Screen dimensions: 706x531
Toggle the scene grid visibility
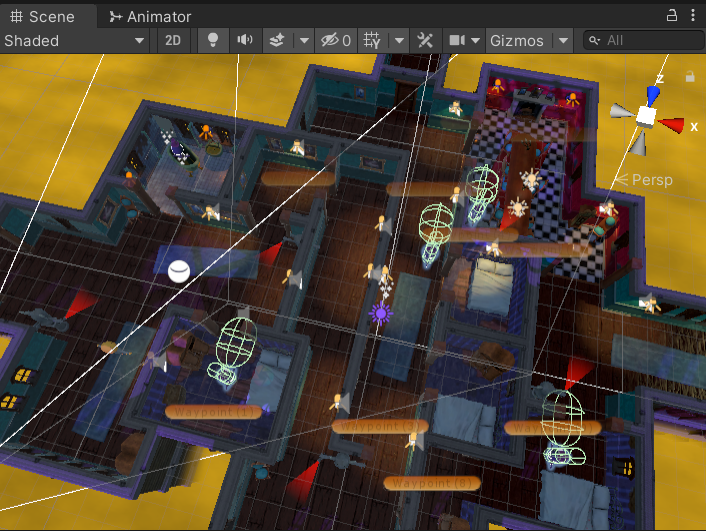pos(372,41)
